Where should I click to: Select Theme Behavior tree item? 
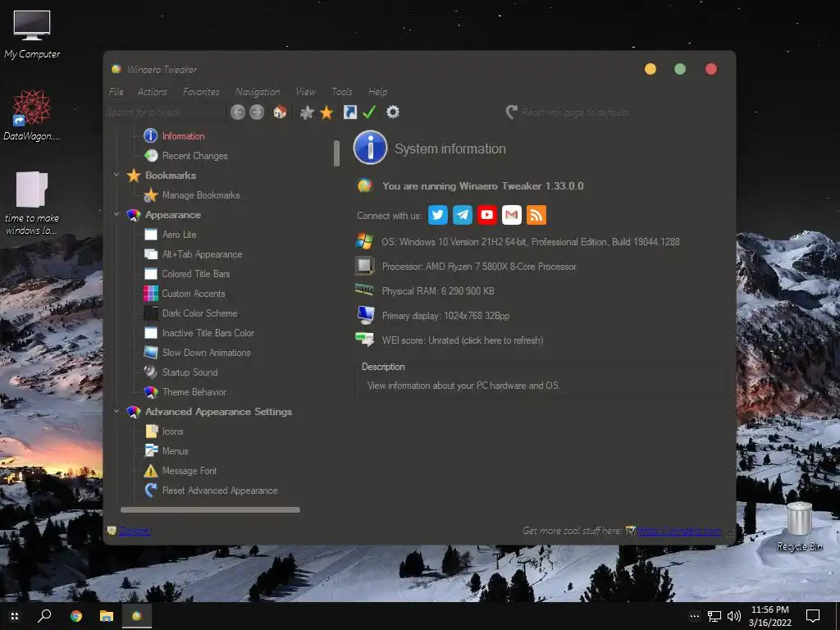(194, 391)
